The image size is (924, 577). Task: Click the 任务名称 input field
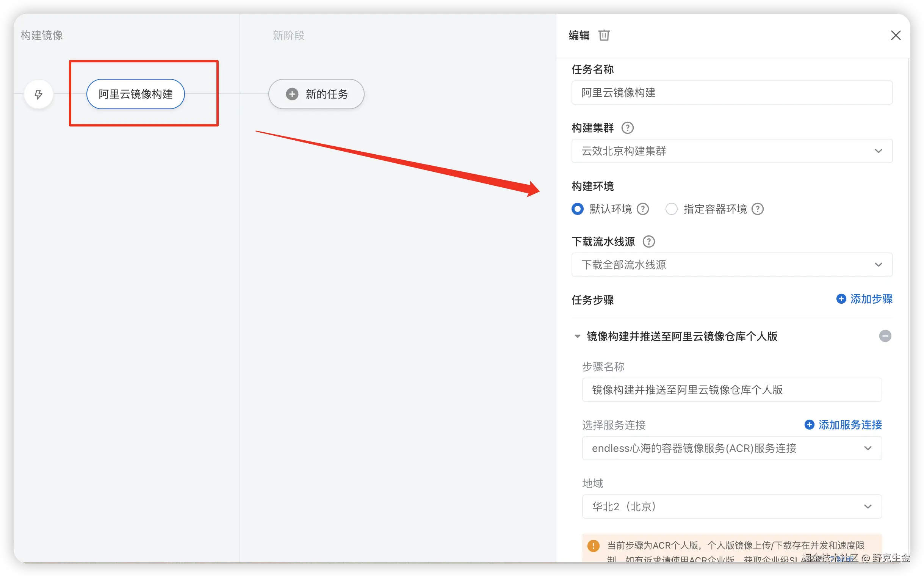pos(731,93)
